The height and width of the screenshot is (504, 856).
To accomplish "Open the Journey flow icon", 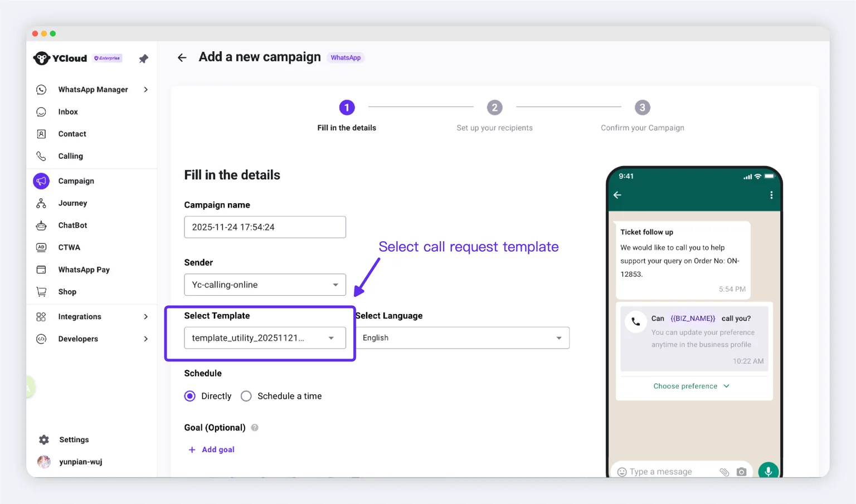I will pos(41,203).
